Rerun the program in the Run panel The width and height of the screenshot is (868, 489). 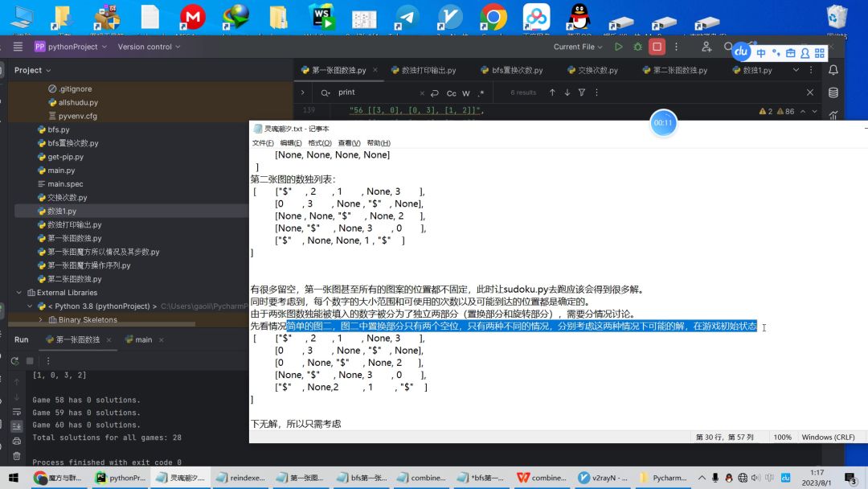click(16, 361)
